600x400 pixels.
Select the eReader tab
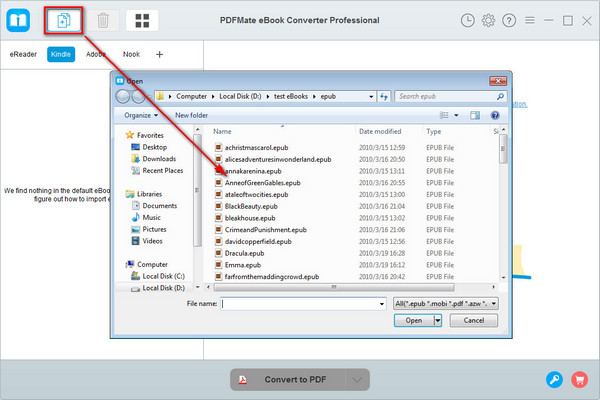(x=23, y=54)
